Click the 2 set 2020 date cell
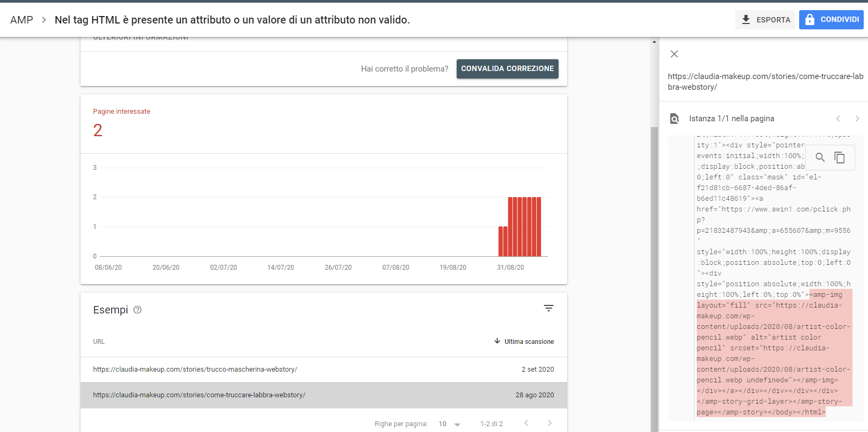 coord(538,370)
